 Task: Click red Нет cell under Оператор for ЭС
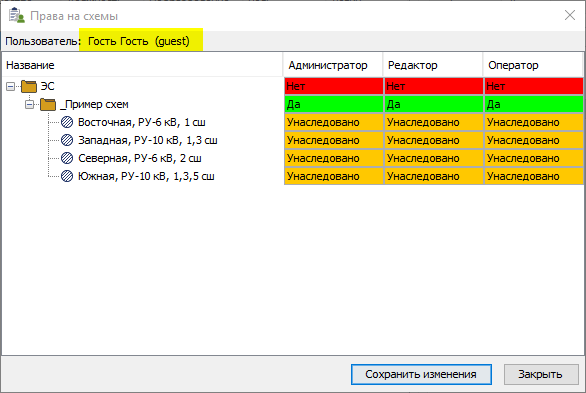point(534,86)
